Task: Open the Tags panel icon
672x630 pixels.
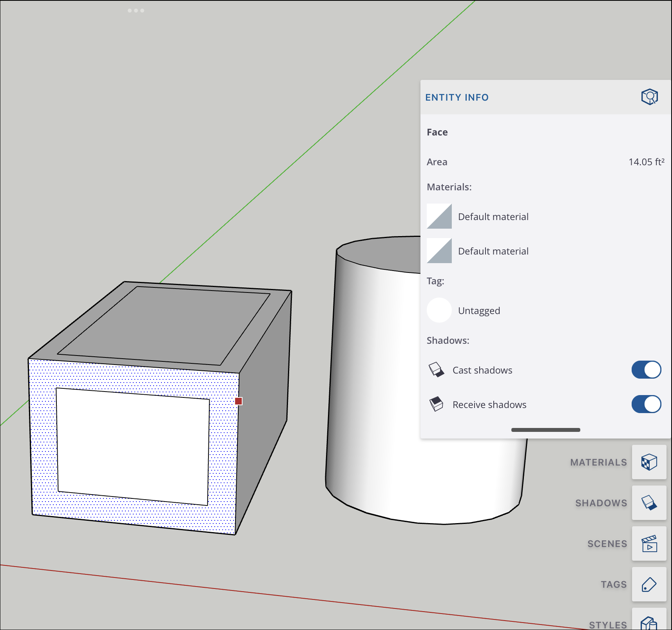Action: click(649, 584)
